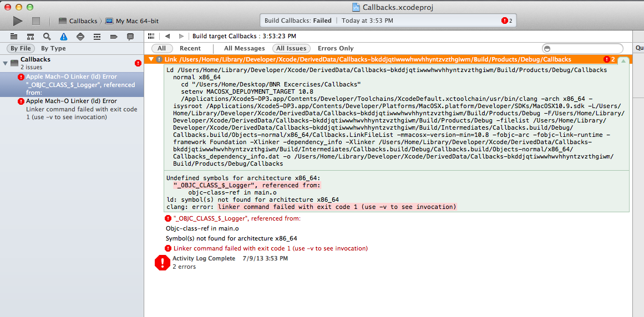The width and height of the screenshot is (644, 317).
Task: Enable the All Issues filter
Action: coord(291,49)
